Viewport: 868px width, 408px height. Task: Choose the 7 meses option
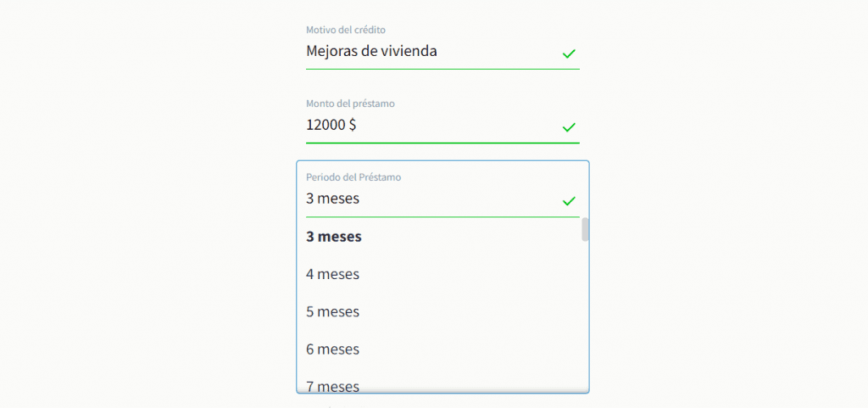332,385
